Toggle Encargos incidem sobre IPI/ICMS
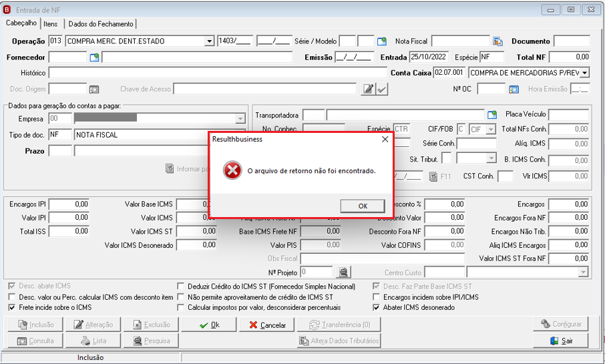 (x=376, y=297)
